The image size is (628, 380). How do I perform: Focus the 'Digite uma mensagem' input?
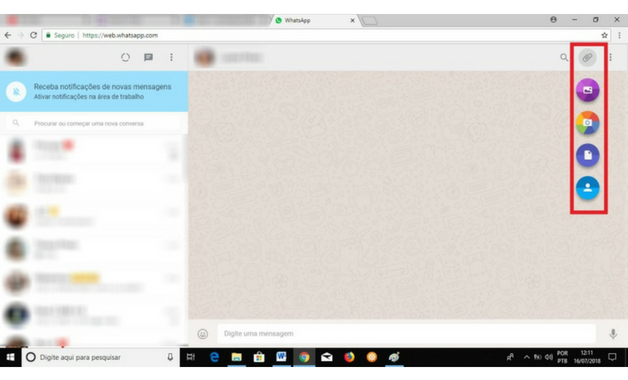pyautogui.click(x=406, y=334)
